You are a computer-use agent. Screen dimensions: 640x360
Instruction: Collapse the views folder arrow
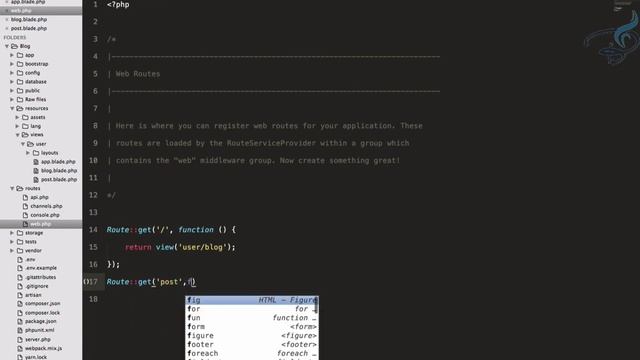tap(18, 135)
